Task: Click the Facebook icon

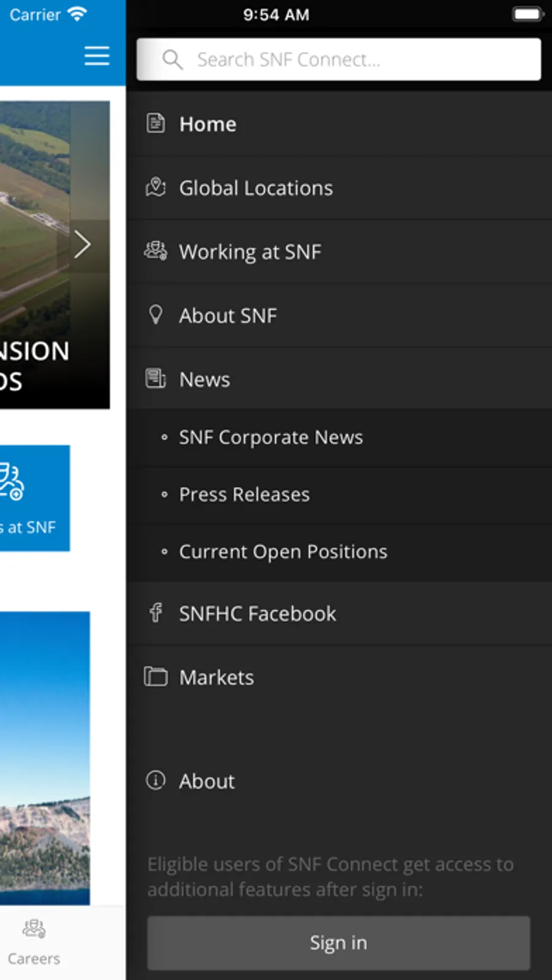Action: click(156, 613)
